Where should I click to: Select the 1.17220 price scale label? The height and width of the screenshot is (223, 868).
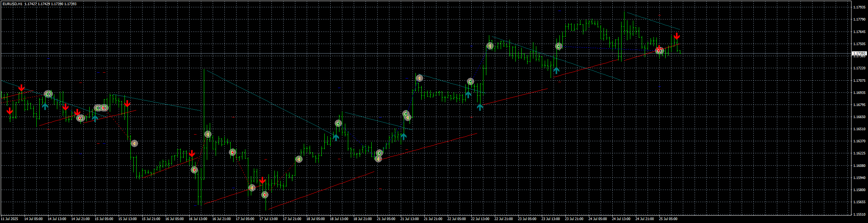click(859, 68)
